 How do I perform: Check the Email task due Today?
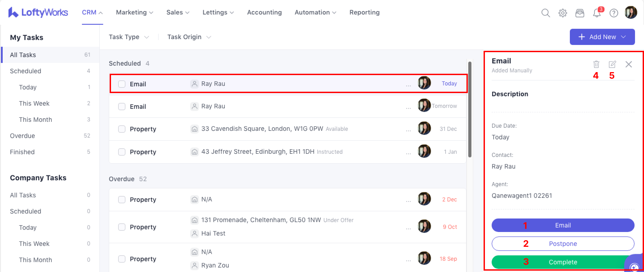[x=122, y=84]
